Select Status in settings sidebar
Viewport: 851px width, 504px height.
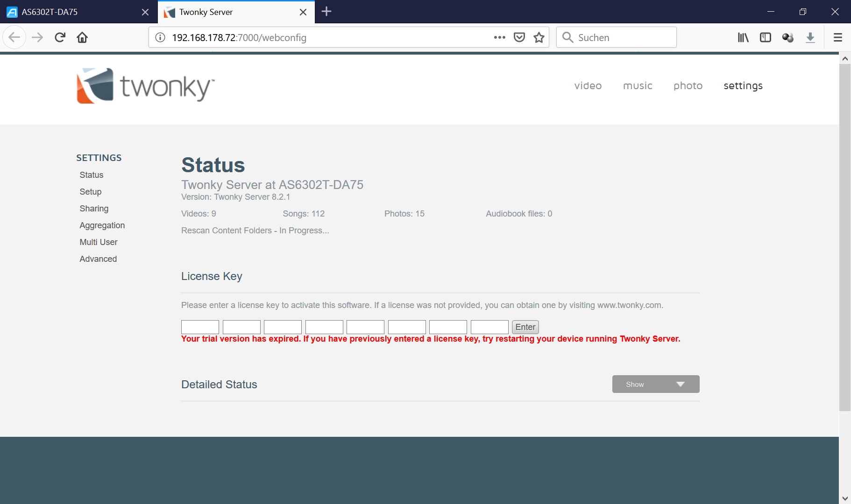tap(92, 175)
